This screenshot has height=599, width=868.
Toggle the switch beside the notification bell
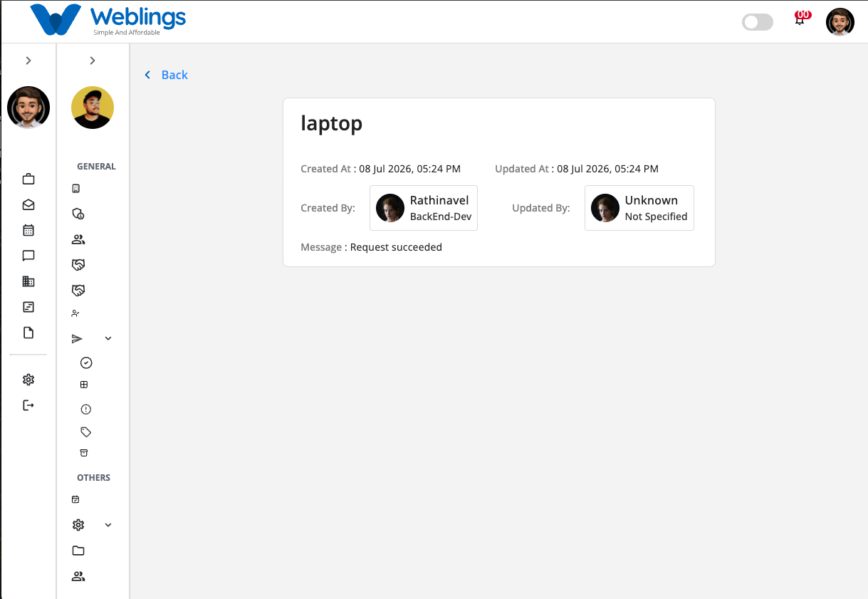[x=758, y=22]
